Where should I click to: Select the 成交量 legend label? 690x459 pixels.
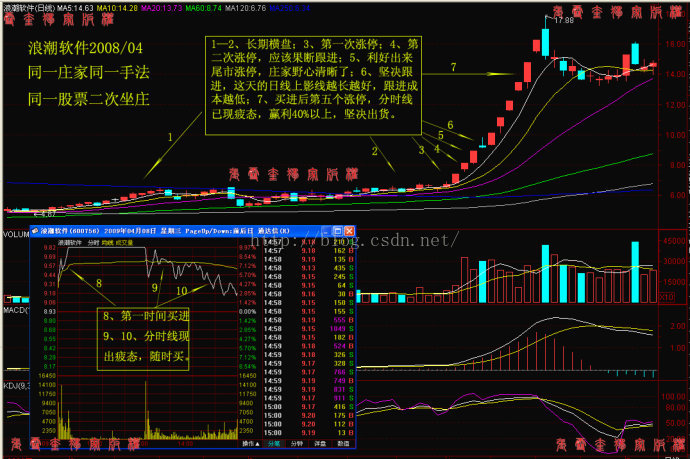point(124,242)
